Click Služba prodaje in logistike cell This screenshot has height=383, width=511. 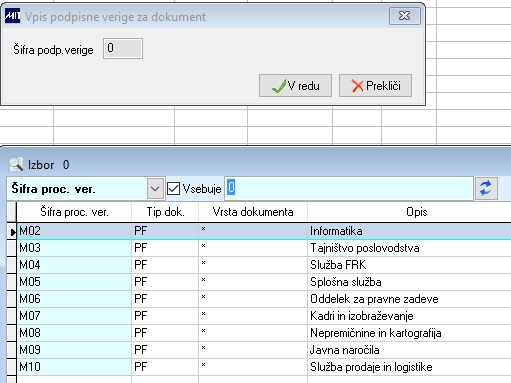(x=409, y=367)
